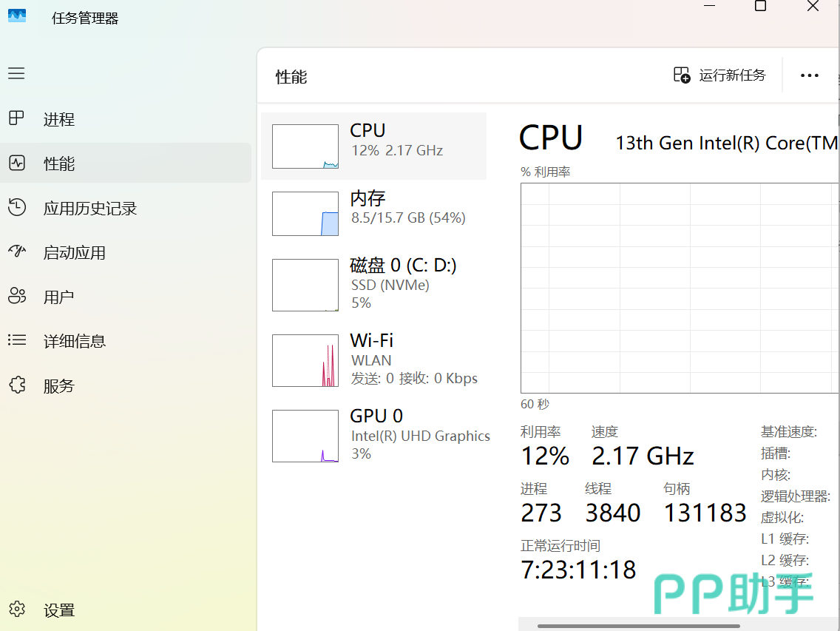
Task: Click the 详细信息 list icon
Action: tap(16, 340)
